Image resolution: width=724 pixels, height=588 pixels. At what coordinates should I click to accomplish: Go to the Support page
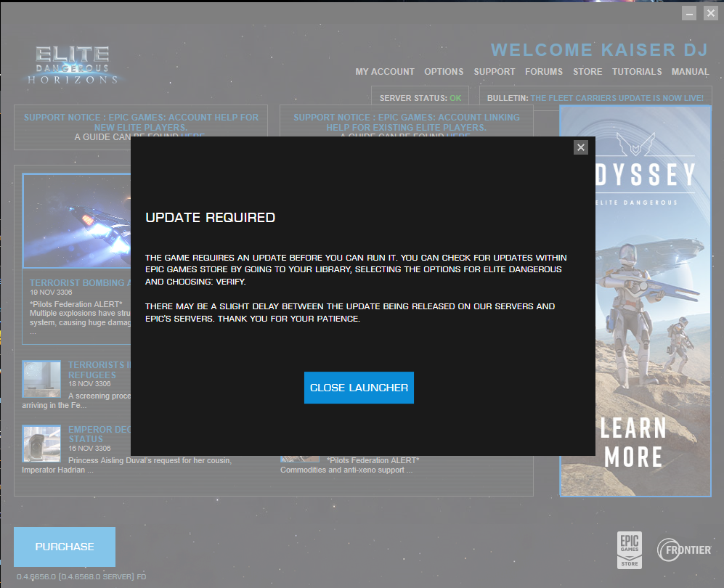(x=494, y=72)
